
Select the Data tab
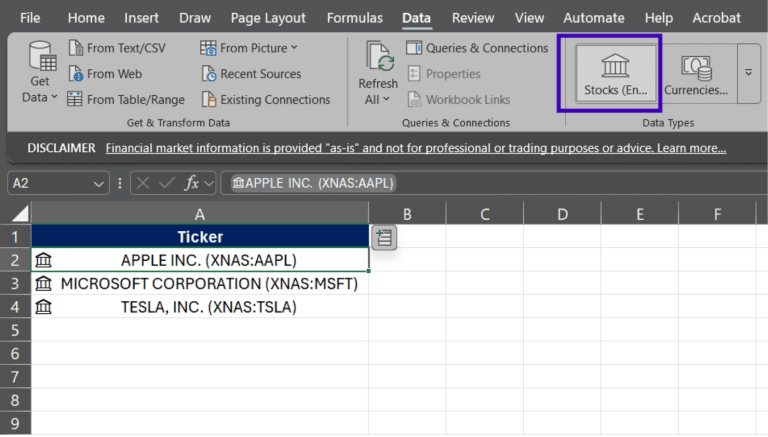tap(416, 18)
